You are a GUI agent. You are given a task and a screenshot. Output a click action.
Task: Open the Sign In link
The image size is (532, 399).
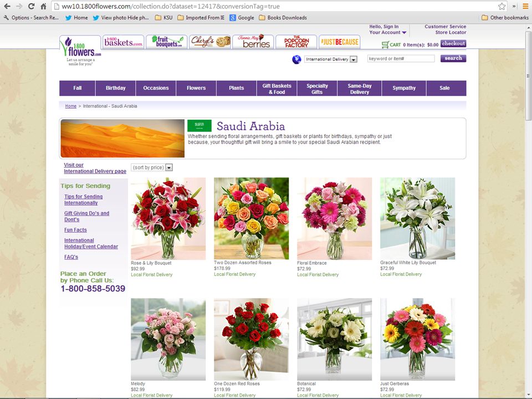pos(391,27)
